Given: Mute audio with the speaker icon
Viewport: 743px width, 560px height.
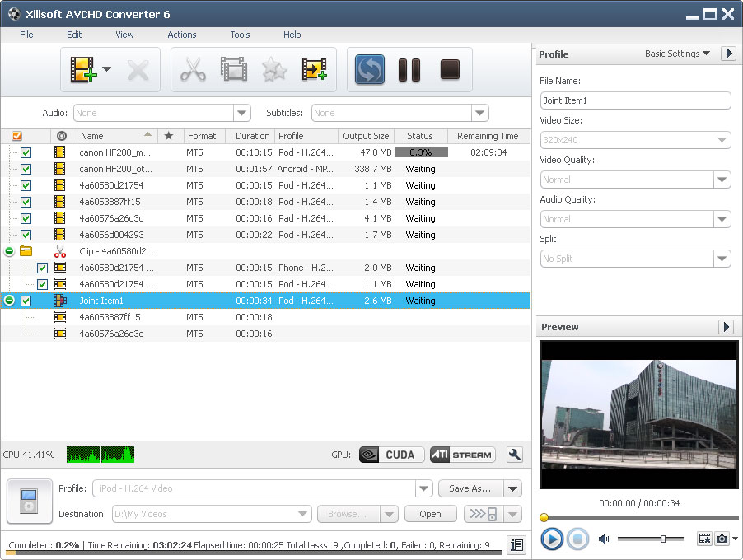Looking at the screenshot, I should (x=605, y=539).
